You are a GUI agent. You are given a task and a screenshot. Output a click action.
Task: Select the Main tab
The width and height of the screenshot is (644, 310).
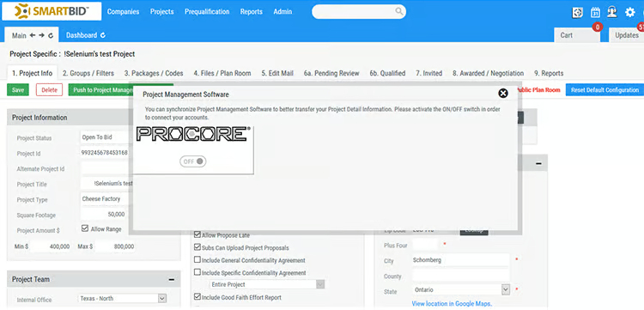click(x=19, y=35)
